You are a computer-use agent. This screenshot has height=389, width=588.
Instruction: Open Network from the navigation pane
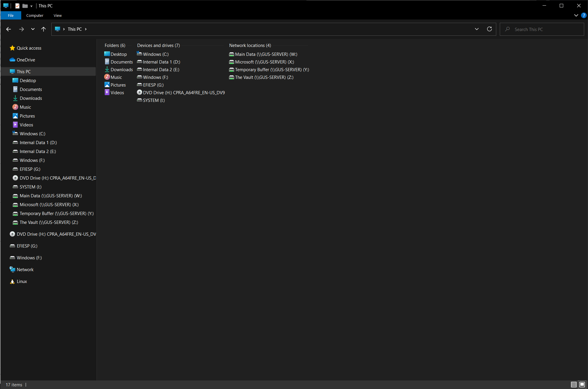(25, 269)
